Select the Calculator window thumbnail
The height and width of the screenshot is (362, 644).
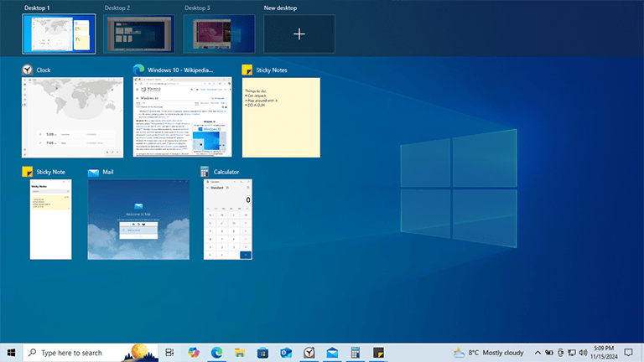tap(228, 219)
